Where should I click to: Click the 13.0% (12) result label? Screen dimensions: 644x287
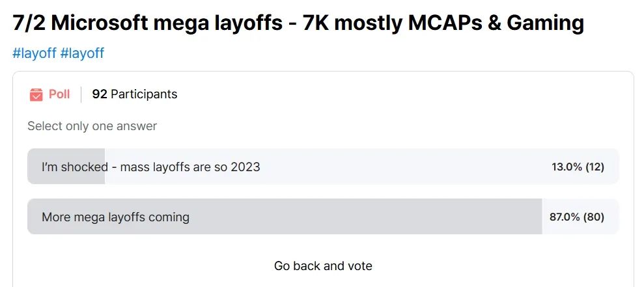pyautogui.click(x=578, y=167)
